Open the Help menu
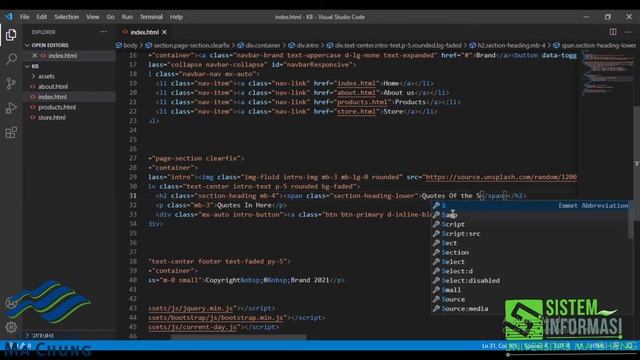Screen dimensions: 640x360 [176, 17]
